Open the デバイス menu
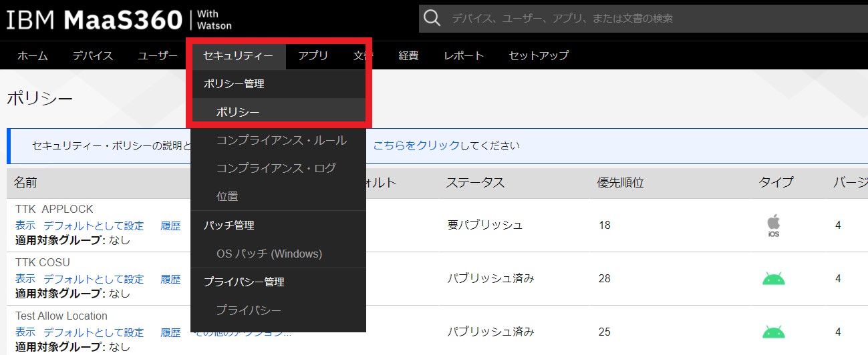868x355 pixels. (93, 55)
